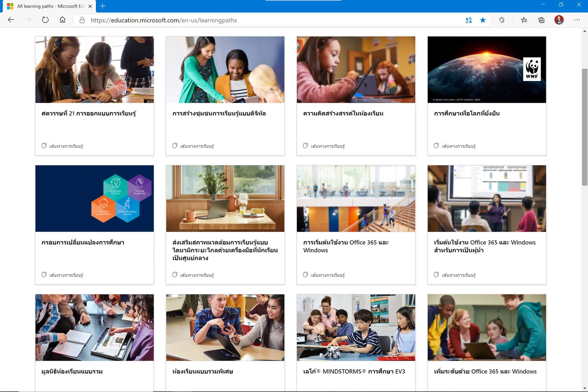This screenshot has width=588, height=392.
Task: Click badge icon under กรอบการเปลี่ยนแปลงการศึกษา
Action: pyautogui.click(x=44, y=275)
